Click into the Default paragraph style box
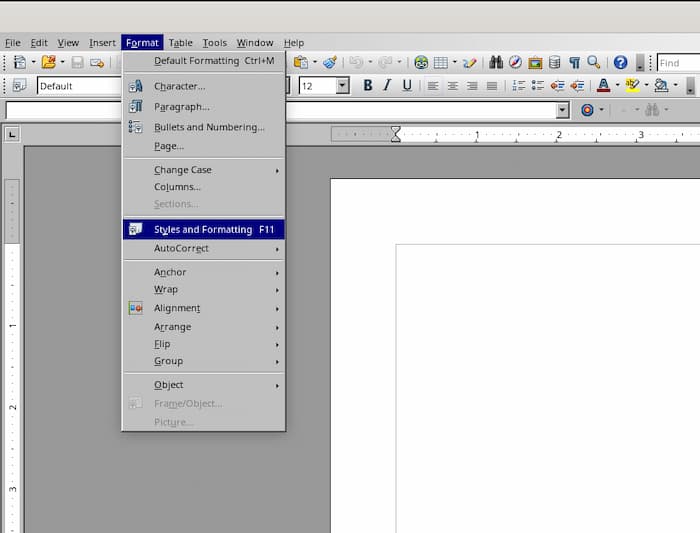The width and height of the screenshot is (700, 533). point(79,86)
